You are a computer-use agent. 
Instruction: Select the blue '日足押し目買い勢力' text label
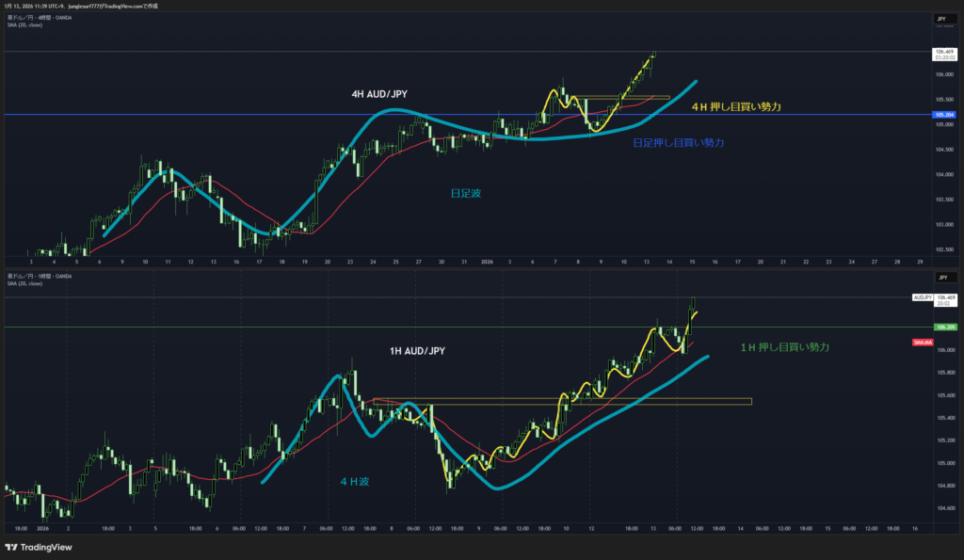pyautogui.click(x=678, y=142)
